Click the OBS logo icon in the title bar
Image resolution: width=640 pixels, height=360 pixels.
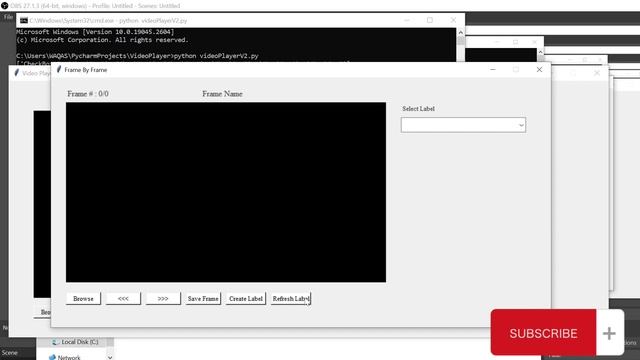point(4,6)
